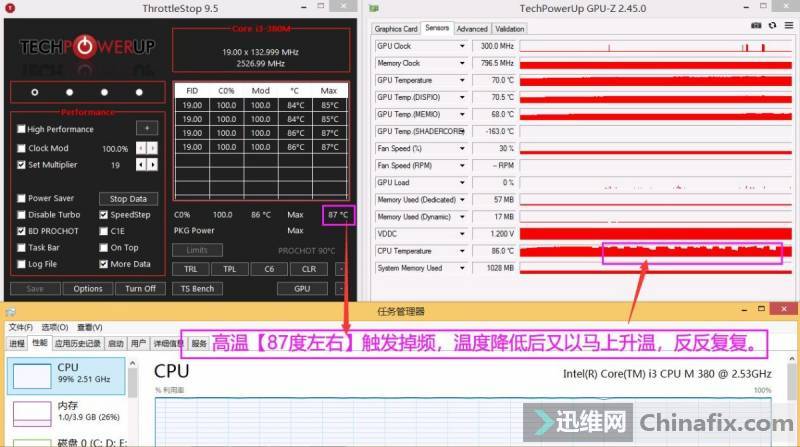
Task: Switch to the Graphics Card tab
Action: click(396, 29)
